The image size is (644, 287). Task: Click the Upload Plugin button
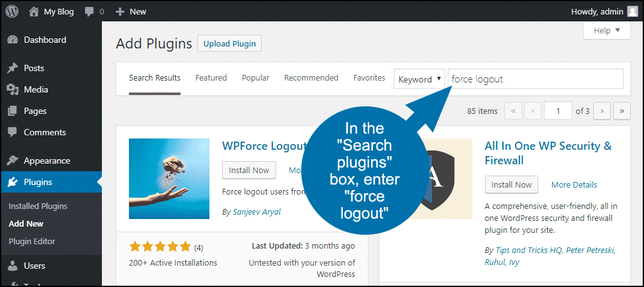(230, 43)
